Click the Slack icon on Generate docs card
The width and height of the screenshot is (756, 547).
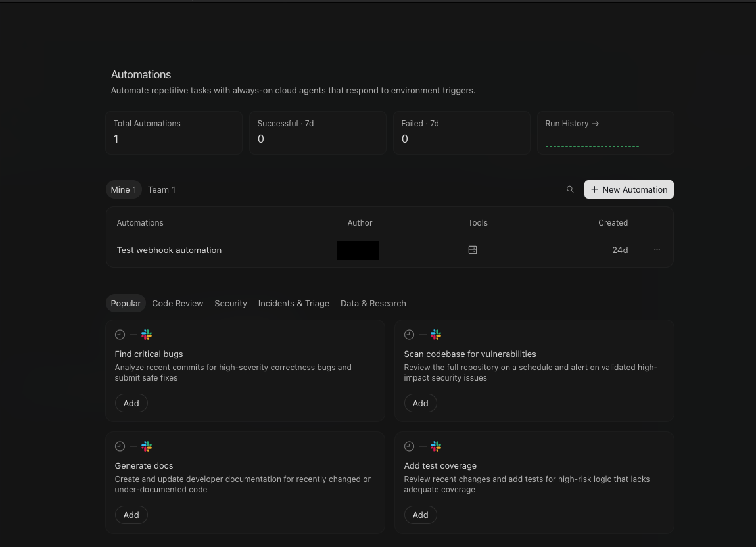click(x=147, y=446)
